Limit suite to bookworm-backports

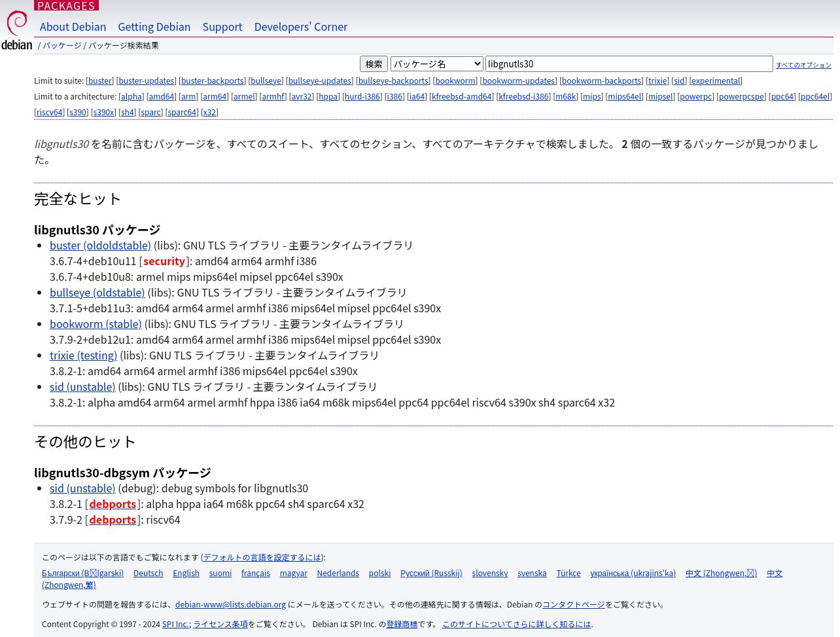click(x=601, y=81)
